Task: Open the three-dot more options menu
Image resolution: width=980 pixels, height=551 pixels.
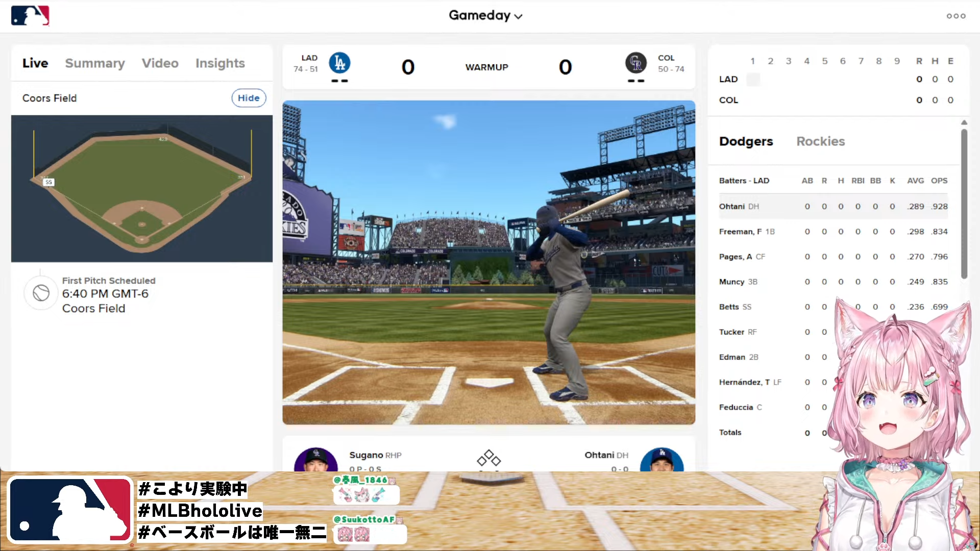Action: click(x=956, y=16)
